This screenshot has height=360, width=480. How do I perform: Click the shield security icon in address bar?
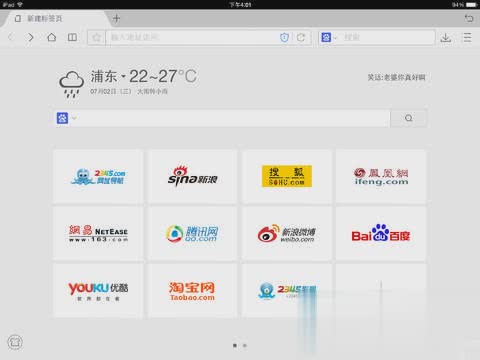[x=284, y=37]
